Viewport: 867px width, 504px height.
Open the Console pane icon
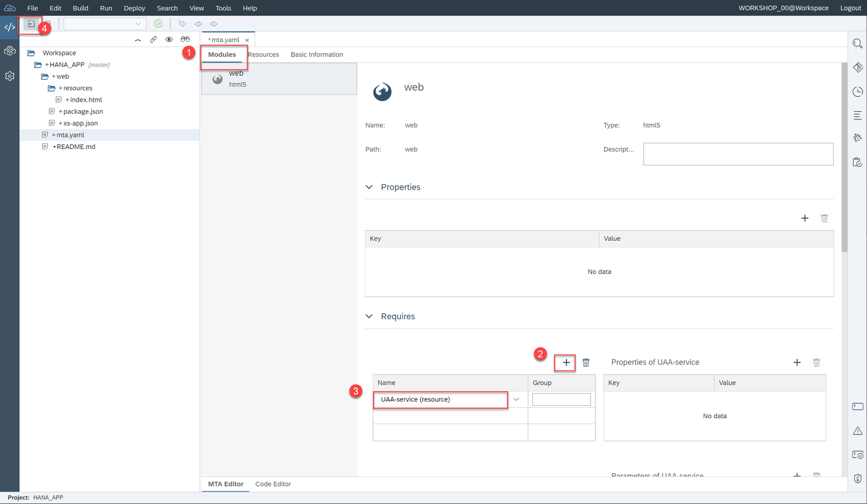coord(858,406)
